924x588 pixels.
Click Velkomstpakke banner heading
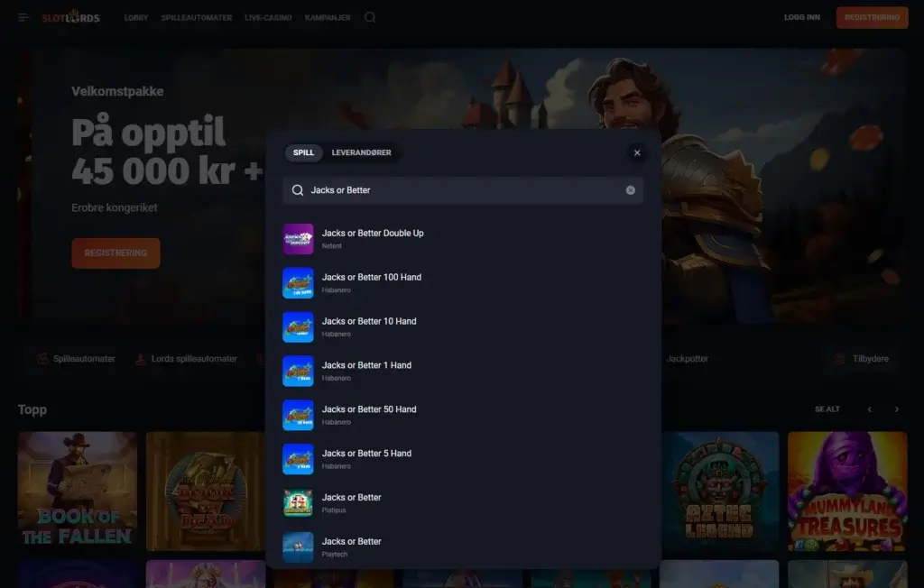(118, 91)
